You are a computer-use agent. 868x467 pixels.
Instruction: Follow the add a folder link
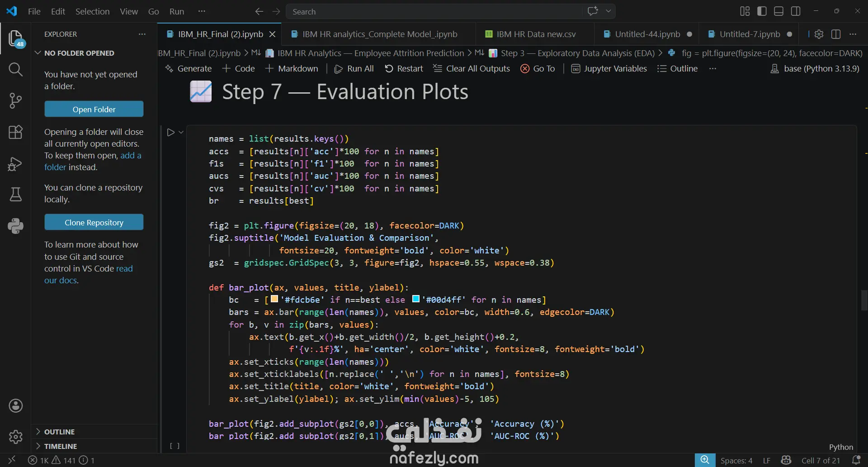[93, 161]
